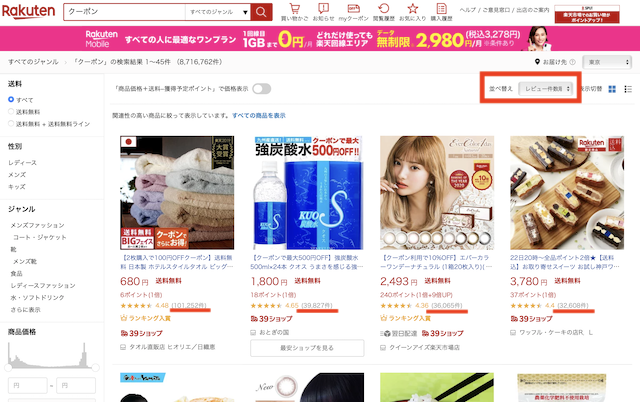Open the (32,608件) review count link
This screenshot has width=640, height=402.
coord(573,305)
